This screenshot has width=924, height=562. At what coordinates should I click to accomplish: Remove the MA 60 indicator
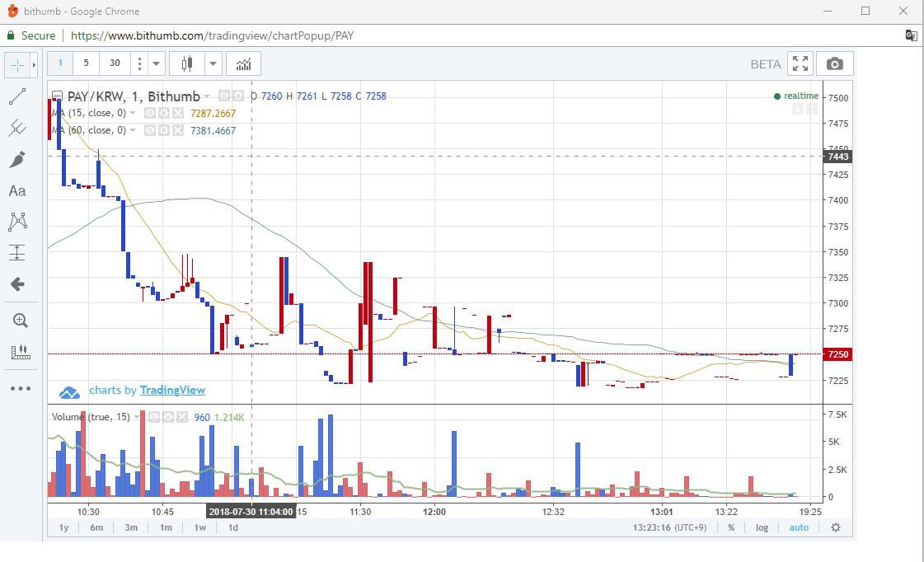click(x=178, y=130)
